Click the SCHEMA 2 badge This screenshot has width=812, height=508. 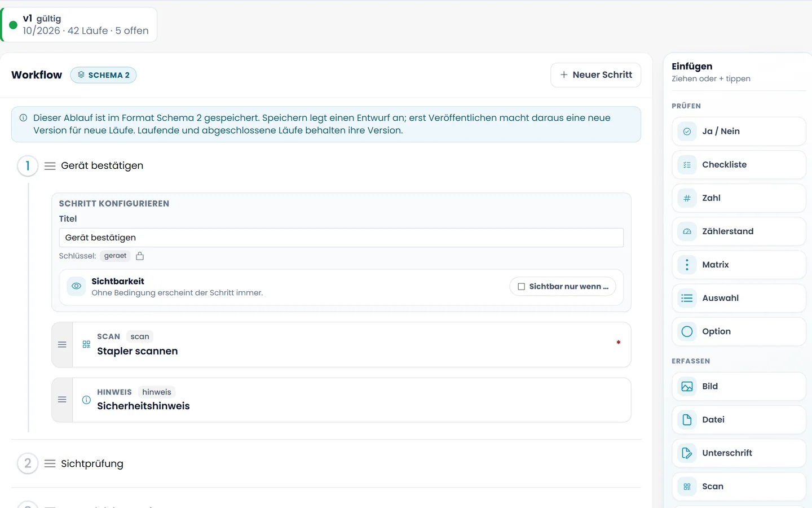tap(103, 75)
